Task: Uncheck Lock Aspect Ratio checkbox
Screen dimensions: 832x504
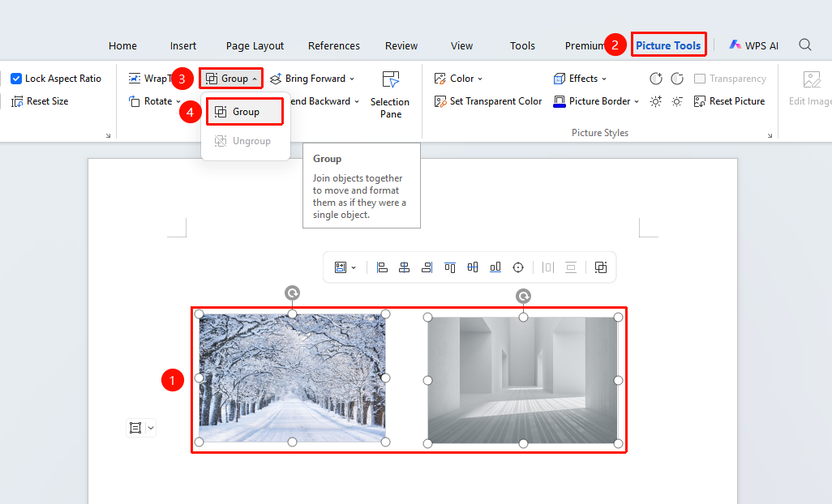Action: tap(16, 79)
